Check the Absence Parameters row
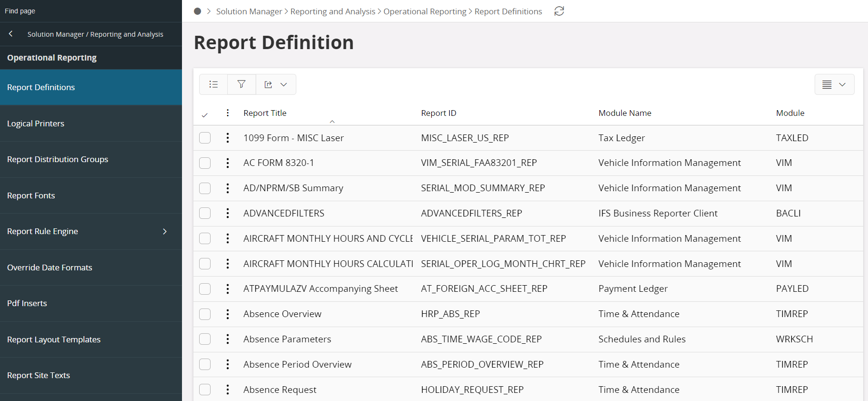The height and width of the screenshot is (401, 868). [x=205, y=339]
